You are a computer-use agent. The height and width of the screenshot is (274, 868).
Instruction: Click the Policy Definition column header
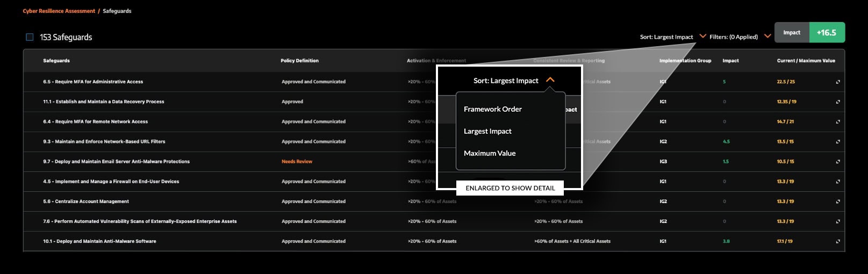click(x=299, y=61)
